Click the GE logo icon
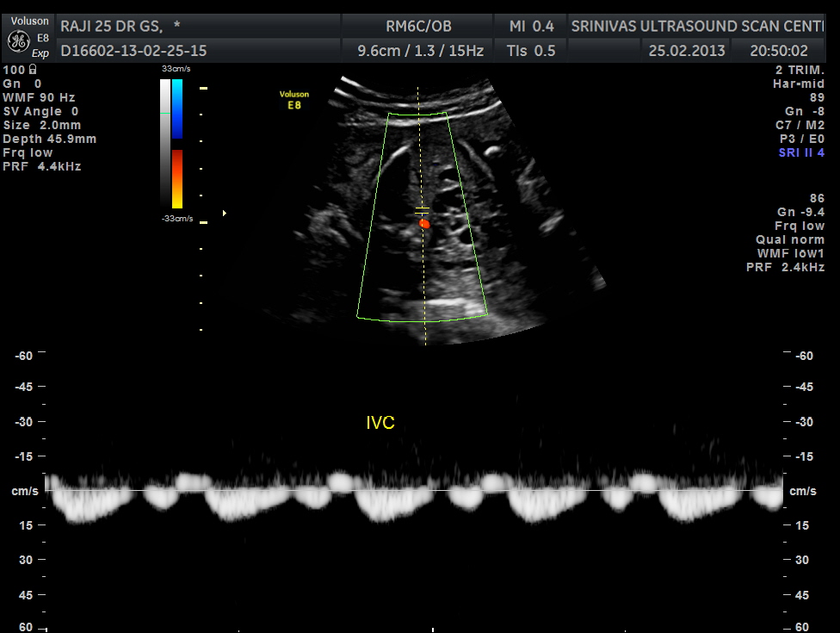Viewport: 840px width, 633px height. point(16,40)
